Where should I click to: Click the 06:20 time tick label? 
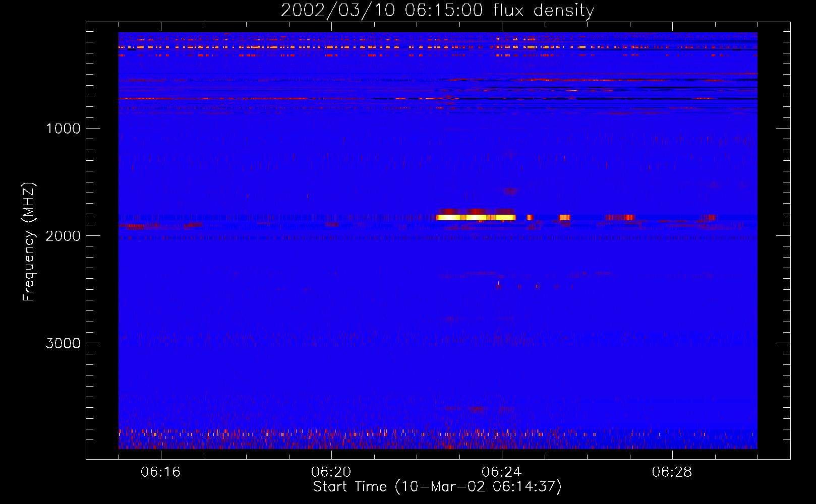pos(331,472)
